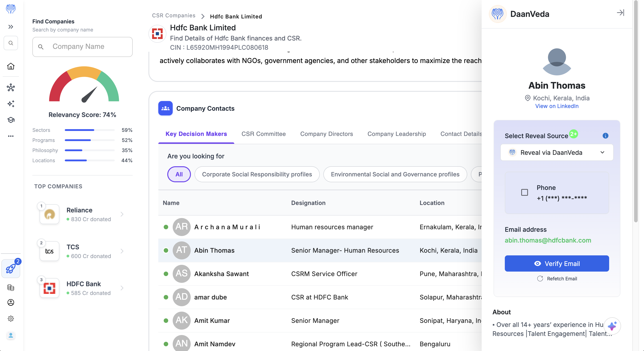Open the AI sparkles icon in sidebar
This screenshot has width=644, height=351.
(x=11, y=103)
